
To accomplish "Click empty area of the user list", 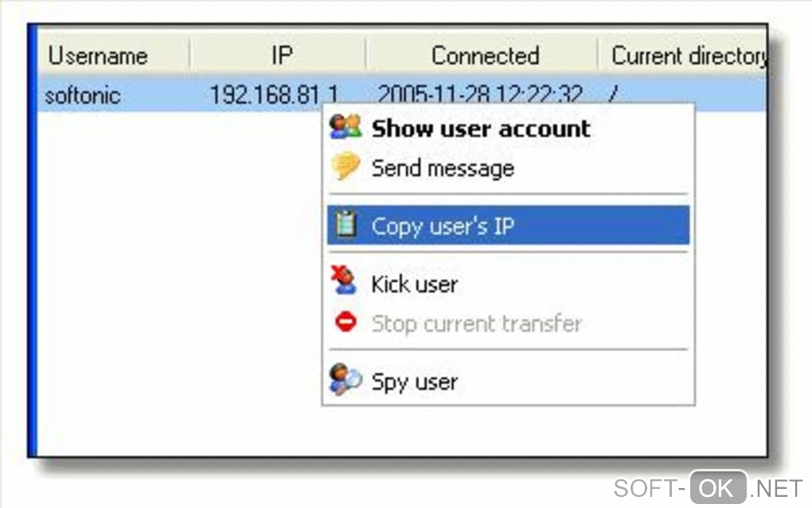I will (176, 285).
